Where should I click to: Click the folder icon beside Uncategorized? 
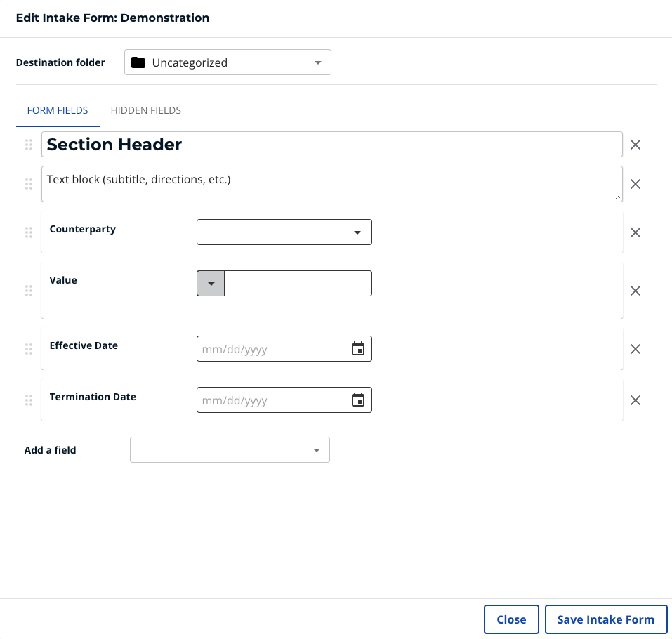[139, 62]
